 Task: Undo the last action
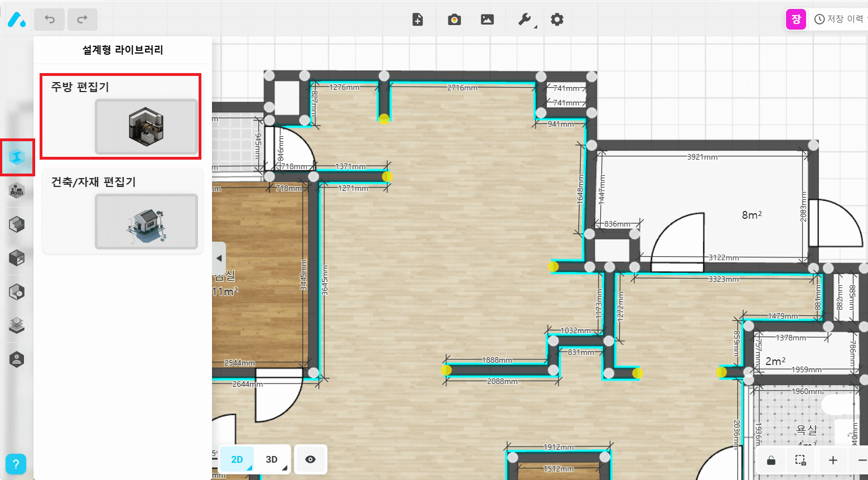point(49,20)
